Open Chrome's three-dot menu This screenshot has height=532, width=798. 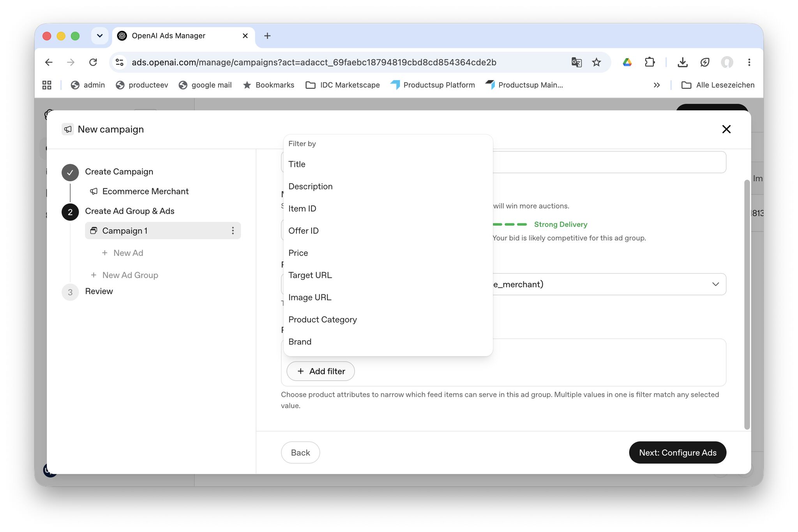pyautogui.click(x=749, y=62)
